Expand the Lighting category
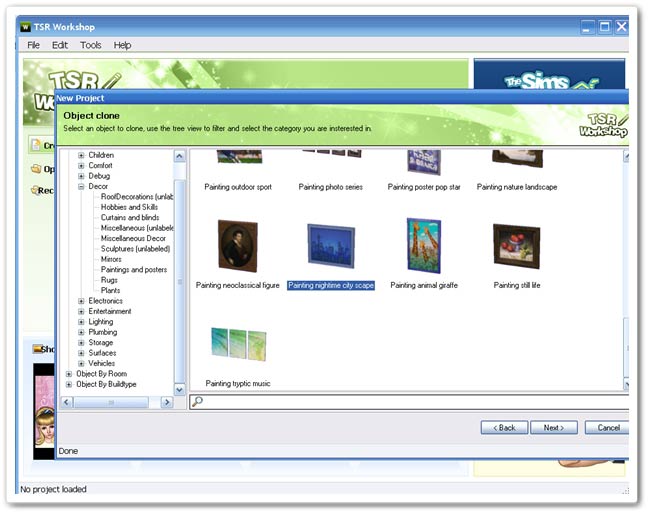 coord(80,322)
